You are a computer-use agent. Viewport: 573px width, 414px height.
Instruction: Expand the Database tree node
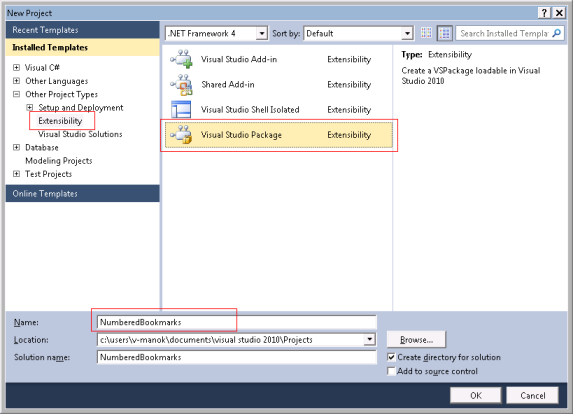click(x=16, y=147)
